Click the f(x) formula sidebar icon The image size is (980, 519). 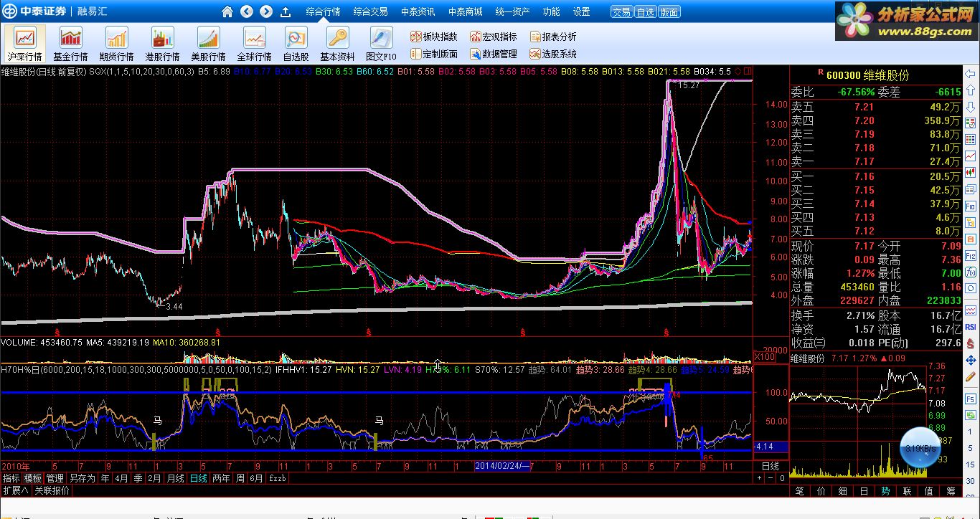pyautogui.click(x=969, y=271)
